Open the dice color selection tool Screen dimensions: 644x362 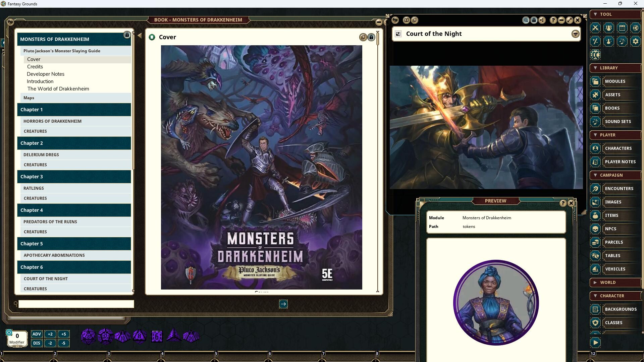[x=636, y=28]
